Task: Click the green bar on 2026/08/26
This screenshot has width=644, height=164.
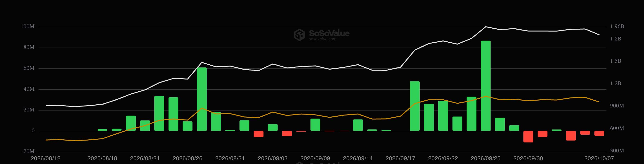Action: pos(187,126)
